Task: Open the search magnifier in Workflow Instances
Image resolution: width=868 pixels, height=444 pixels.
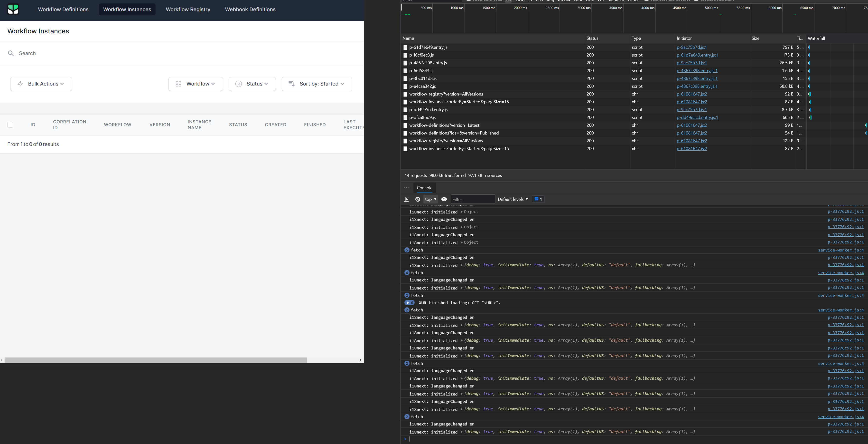Action: click(11, 53)
